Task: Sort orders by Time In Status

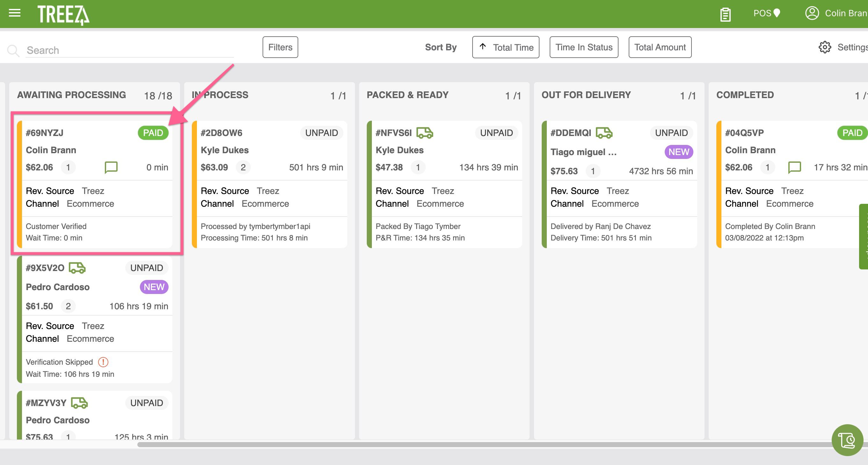Action: (x=584, y=47)
